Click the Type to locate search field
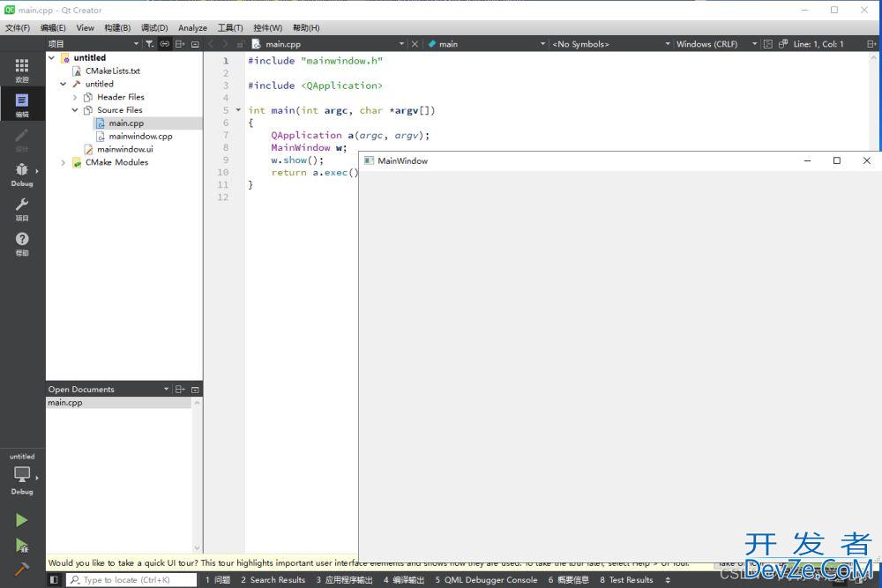This screenshot has height=588, width=882. click(x=131, y=579)
